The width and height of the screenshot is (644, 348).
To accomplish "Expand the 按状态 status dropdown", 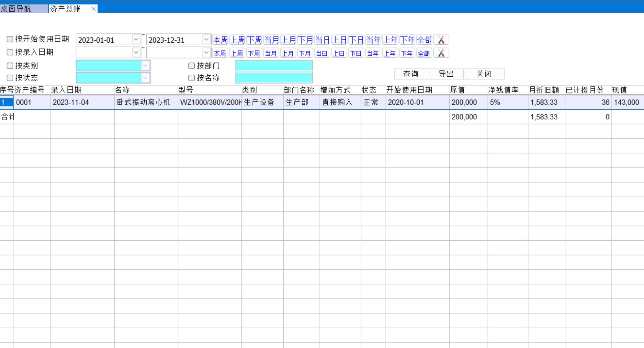I will coord(145,78).
